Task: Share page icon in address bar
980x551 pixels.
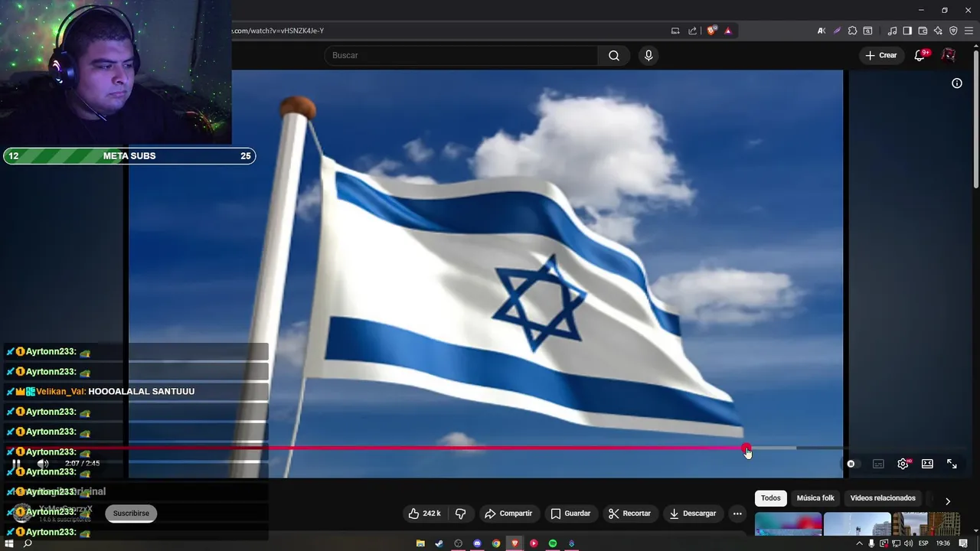Action: pos(693,31)
